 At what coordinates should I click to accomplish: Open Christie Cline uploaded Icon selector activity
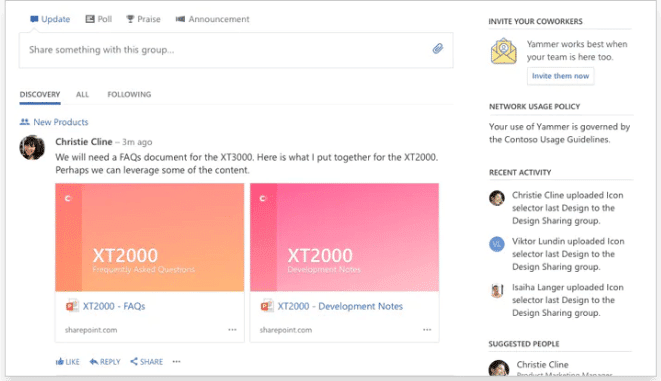567,208
